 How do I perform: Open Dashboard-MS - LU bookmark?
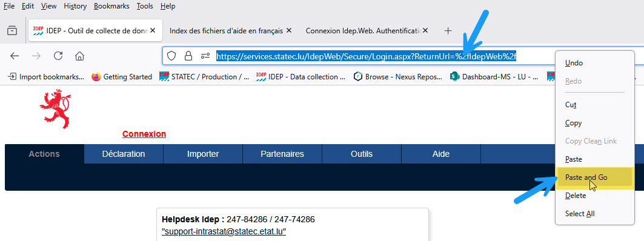[x=494, y=76]
